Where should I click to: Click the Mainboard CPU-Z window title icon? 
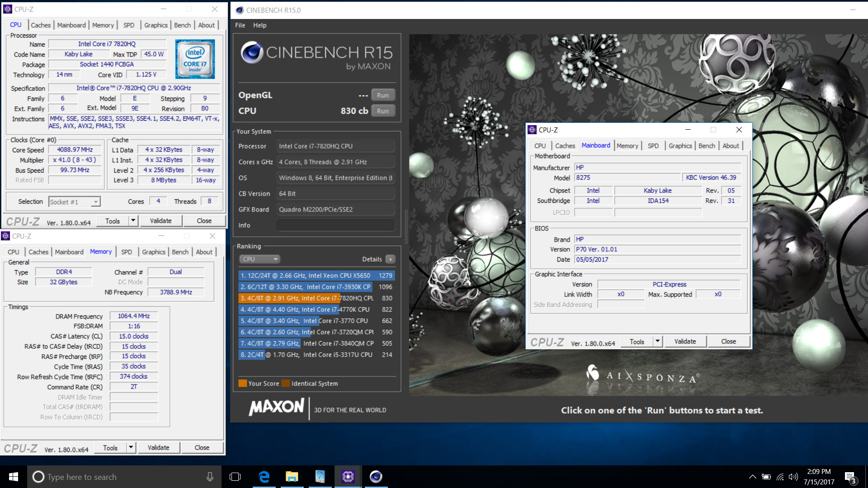pyautogui.click(x=532, y=130)
